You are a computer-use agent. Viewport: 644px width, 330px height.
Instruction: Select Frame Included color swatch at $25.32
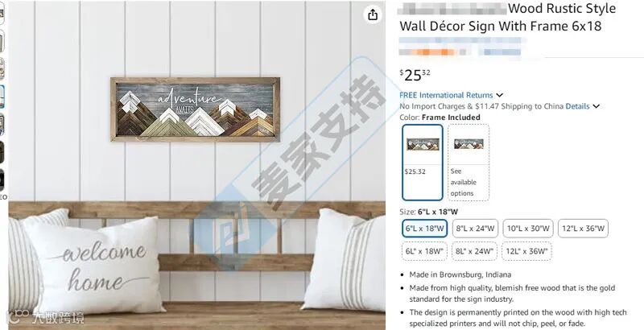pos(423,162)
